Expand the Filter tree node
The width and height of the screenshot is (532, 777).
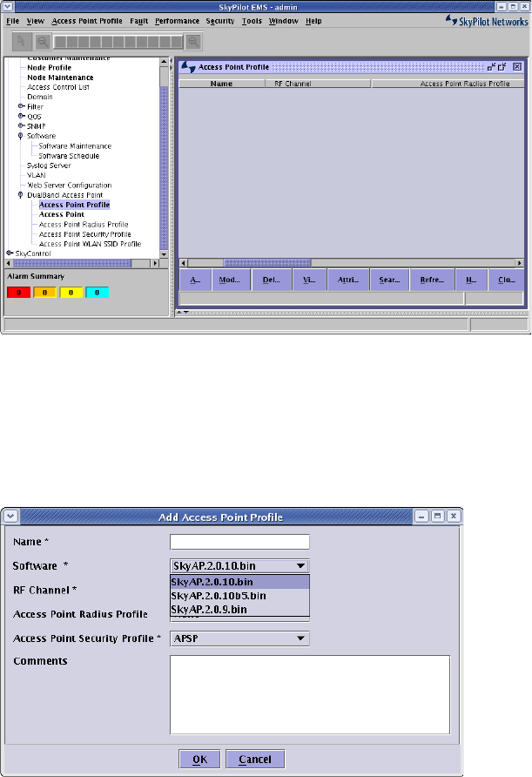(x=21, y=106)
